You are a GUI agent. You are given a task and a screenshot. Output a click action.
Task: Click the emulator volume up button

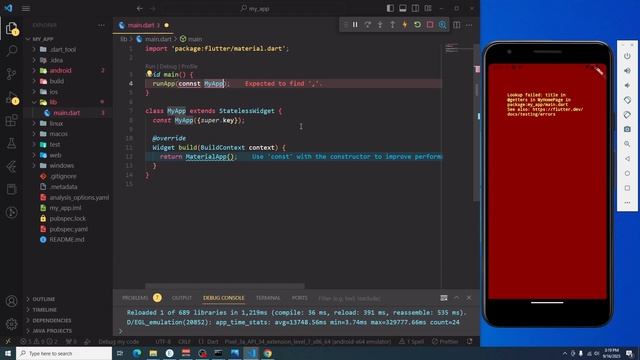pyautogui.click(x=627, y=71)
